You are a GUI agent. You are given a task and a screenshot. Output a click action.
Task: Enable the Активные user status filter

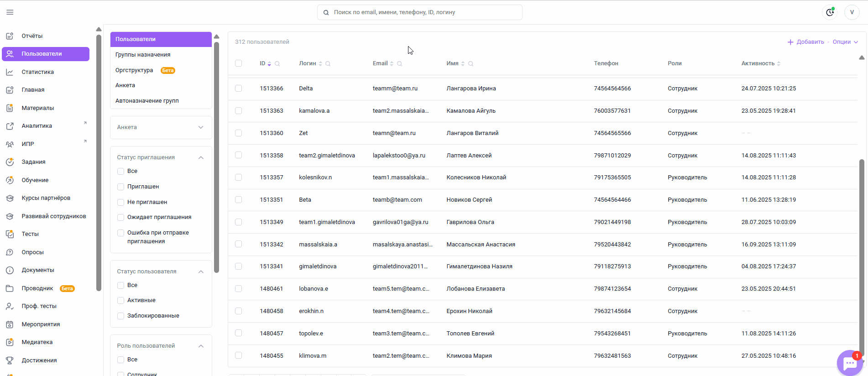(x=120, y=300)
